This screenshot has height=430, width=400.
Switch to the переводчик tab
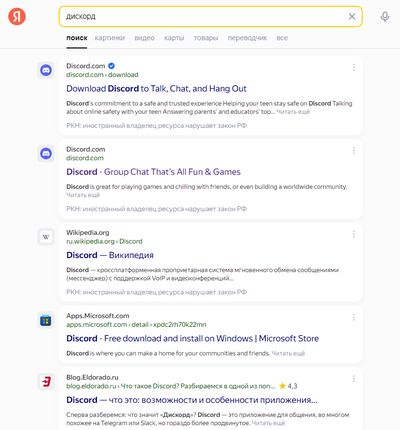tap(247, 38)
